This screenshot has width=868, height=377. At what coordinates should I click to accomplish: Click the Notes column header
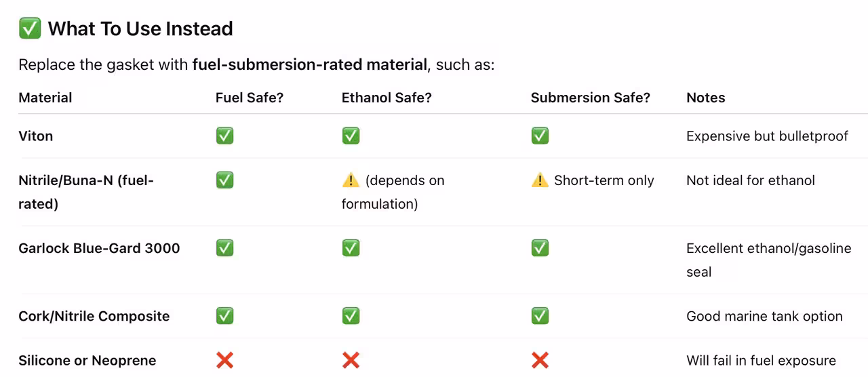coord(705,98)
